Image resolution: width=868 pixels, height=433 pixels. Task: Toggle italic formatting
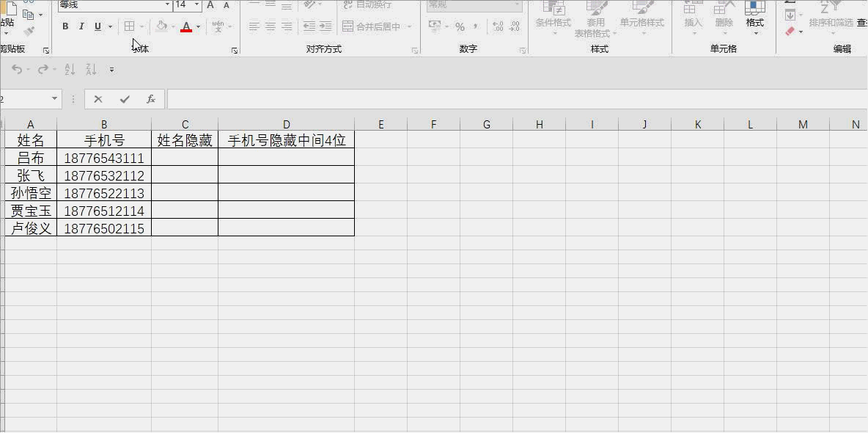click(x=81, y=26)
